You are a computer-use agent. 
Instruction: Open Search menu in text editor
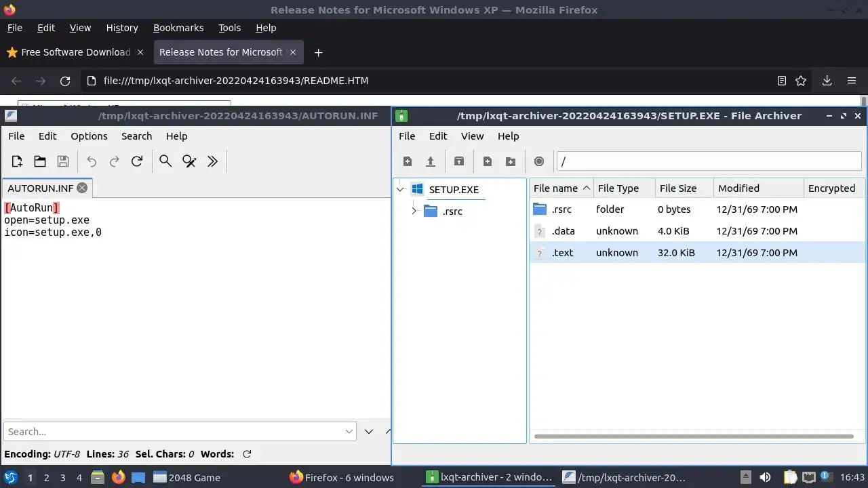(136, 136)
